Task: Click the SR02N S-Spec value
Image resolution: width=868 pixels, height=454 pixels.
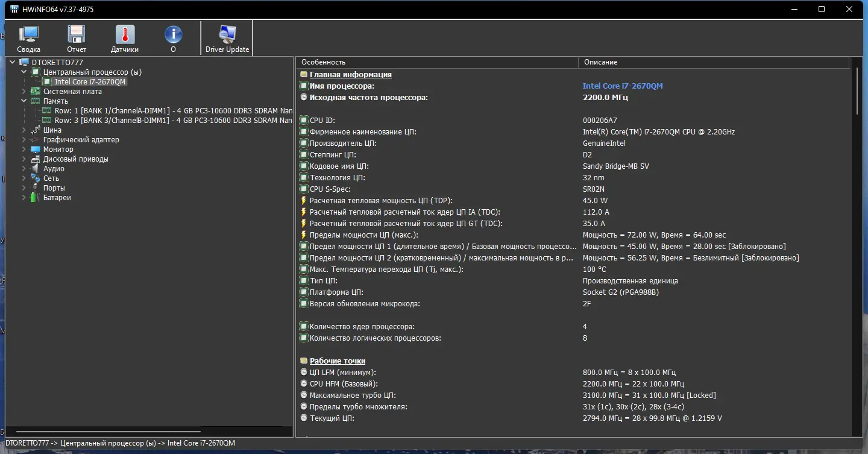Action: pos(595,189)
